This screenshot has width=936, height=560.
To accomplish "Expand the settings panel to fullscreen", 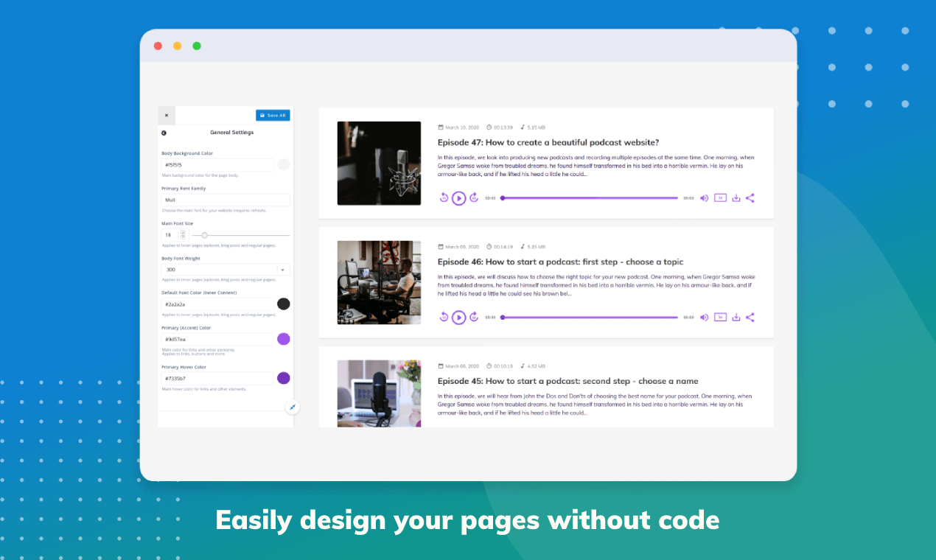I will (x=293, y=407).
